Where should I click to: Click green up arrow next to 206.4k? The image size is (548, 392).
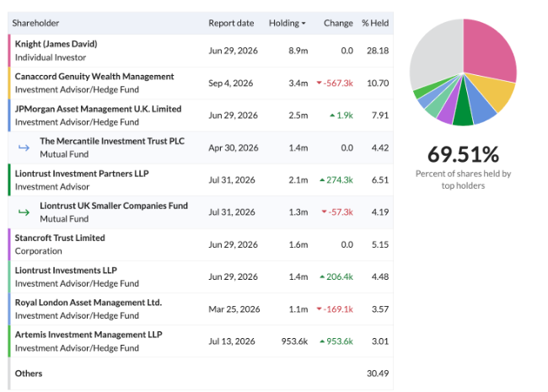(x=322, y=277)
